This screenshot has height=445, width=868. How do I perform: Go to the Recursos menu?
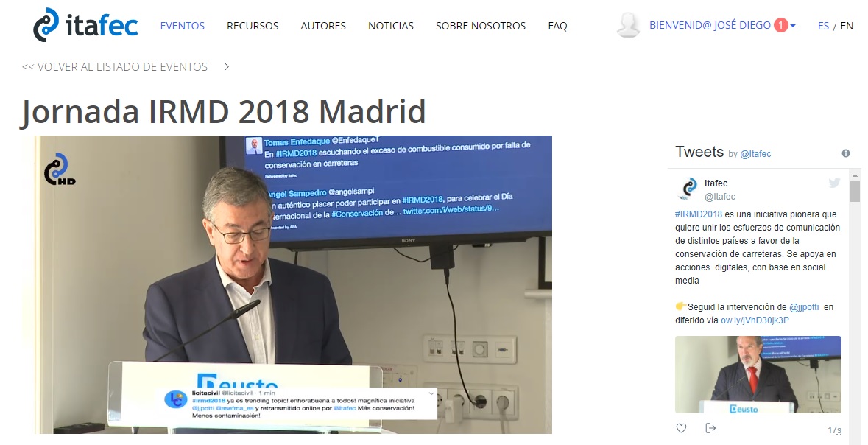pos(253,26)
